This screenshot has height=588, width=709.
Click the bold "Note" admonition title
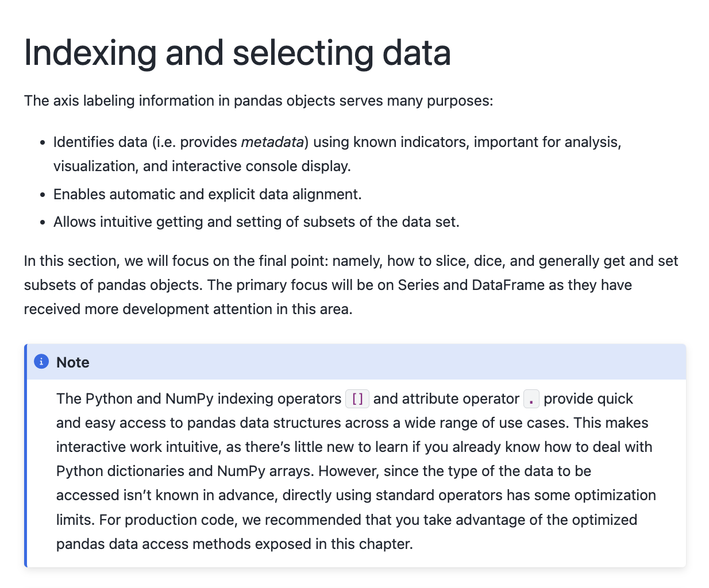73,362
